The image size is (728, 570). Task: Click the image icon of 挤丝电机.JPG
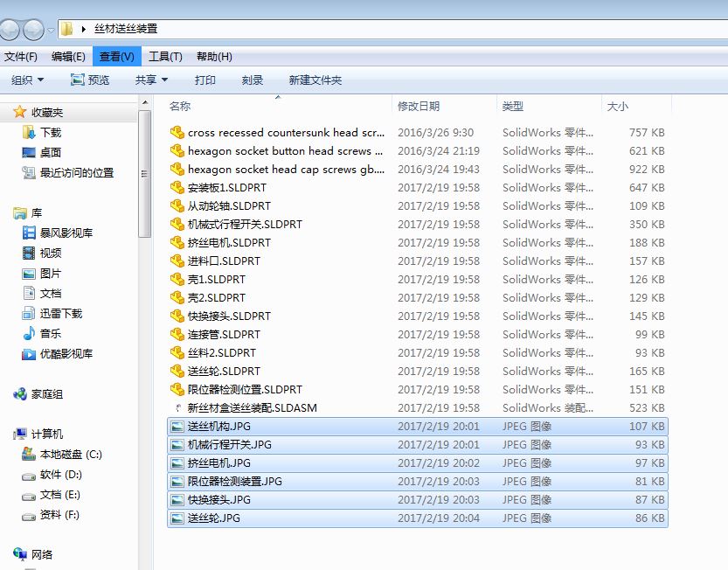(x=177, y=463)
